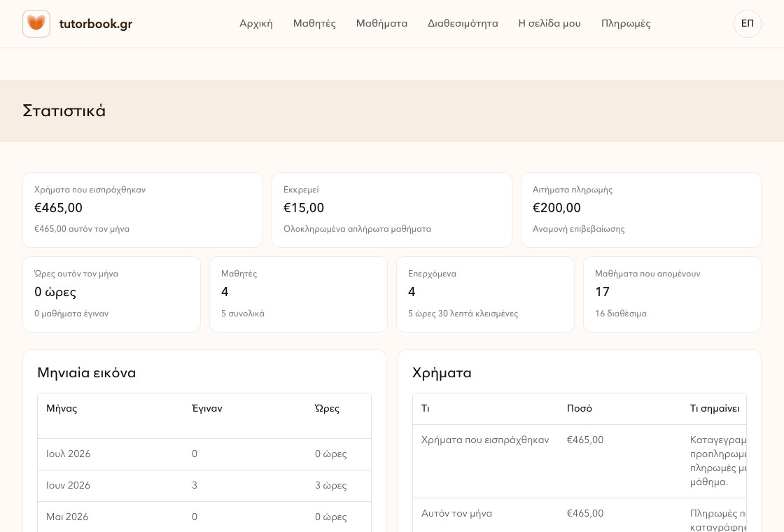Image resolution: width=784 pixels, height=532 pixels.
Task: Select the Ώρες αυτόν τον μήνα label
Action: (x=76, y=274)
